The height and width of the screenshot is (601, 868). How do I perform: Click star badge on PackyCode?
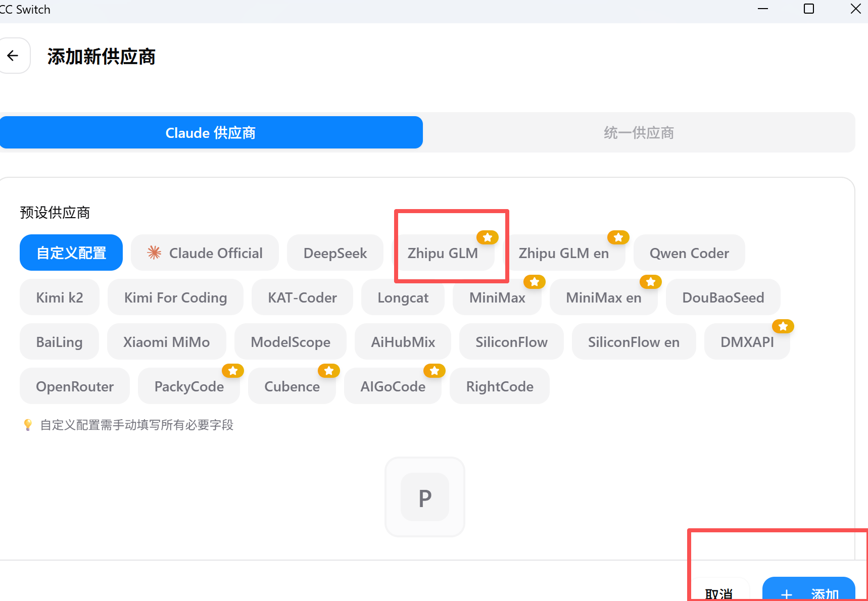coord(233,371)
